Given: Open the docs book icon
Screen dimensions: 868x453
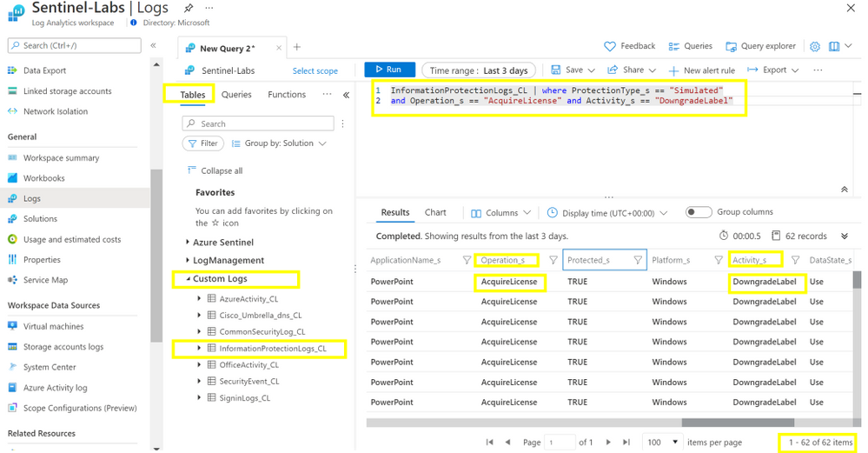Looking at the screenshot, I should (834, 47).
